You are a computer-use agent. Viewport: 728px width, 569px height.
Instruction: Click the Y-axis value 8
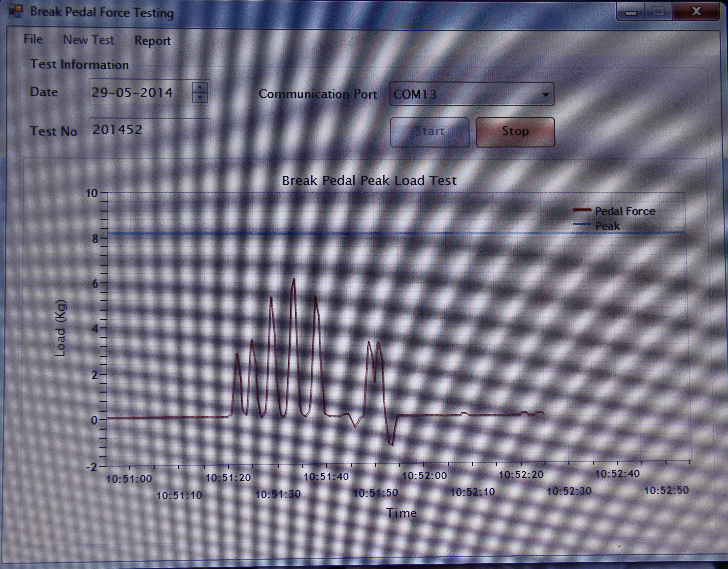click(x=95, y=239)
